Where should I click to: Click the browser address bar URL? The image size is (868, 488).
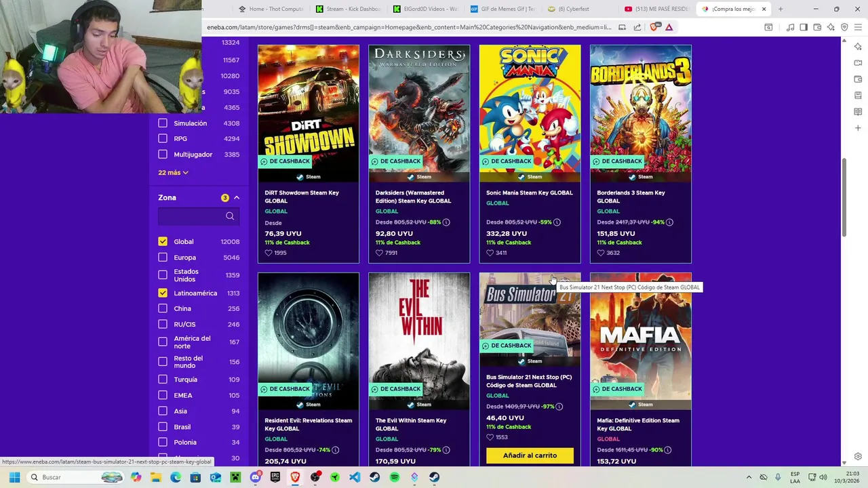[x=409, y=27]
